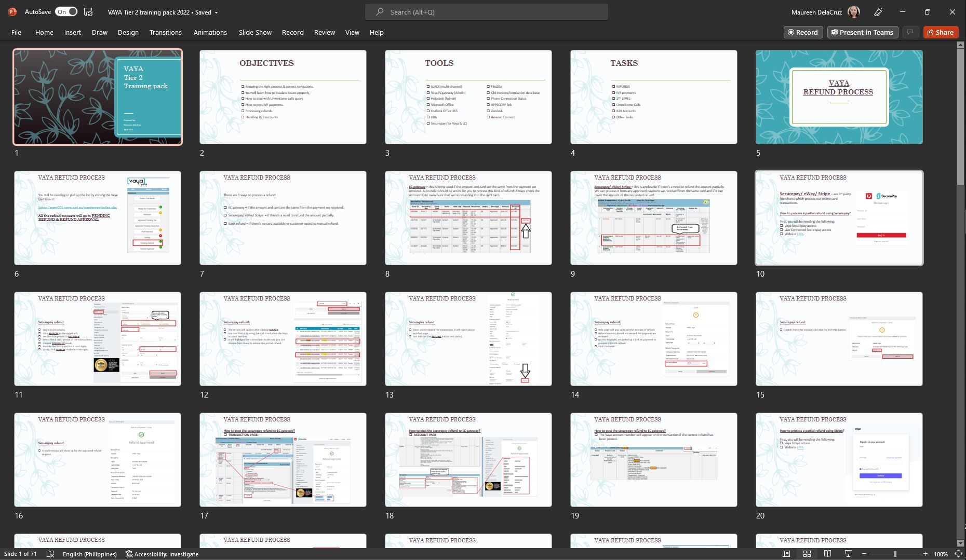
Task: Click the spell check icon in status bar
Action: point(50,554)
